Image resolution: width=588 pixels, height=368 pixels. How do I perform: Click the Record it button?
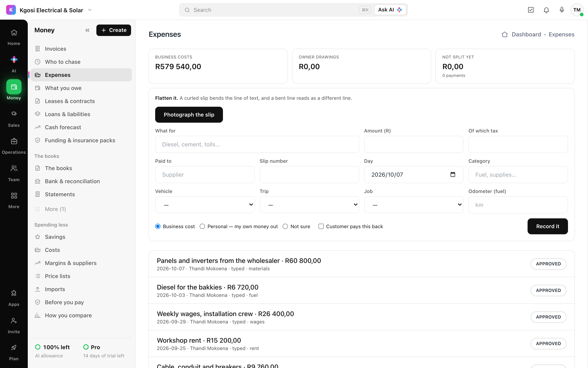point(548,226)
